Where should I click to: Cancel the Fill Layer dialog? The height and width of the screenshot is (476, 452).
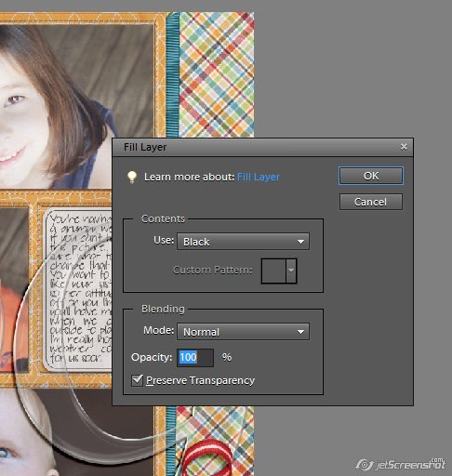coord(371,202)
